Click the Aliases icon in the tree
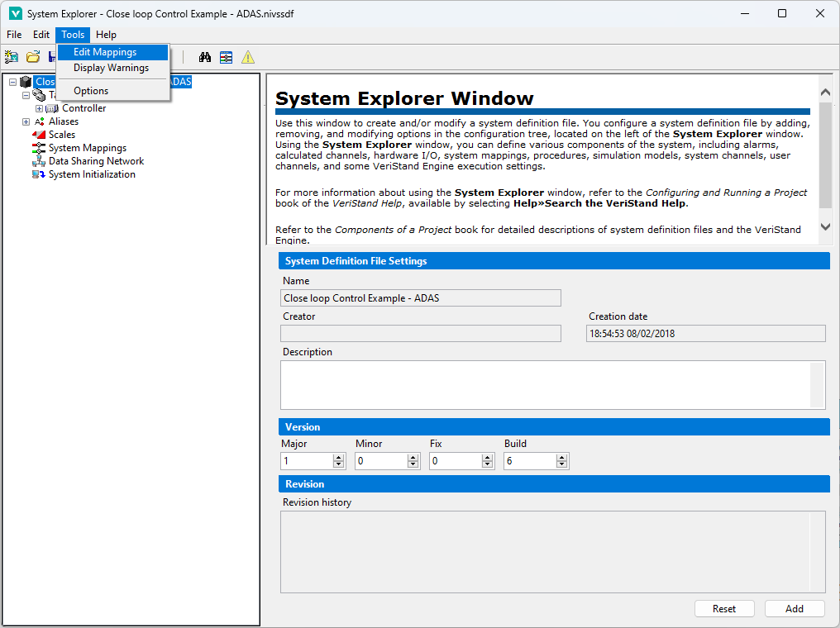The width and height of the screenshot is (840, 628). coord(39,121)
